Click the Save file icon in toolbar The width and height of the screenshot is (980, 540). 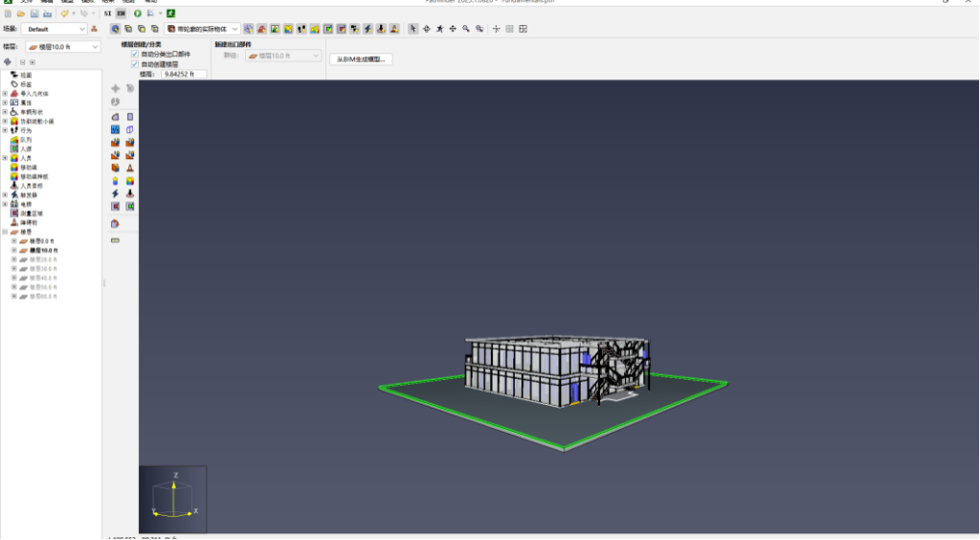click(x=33, y=14)
